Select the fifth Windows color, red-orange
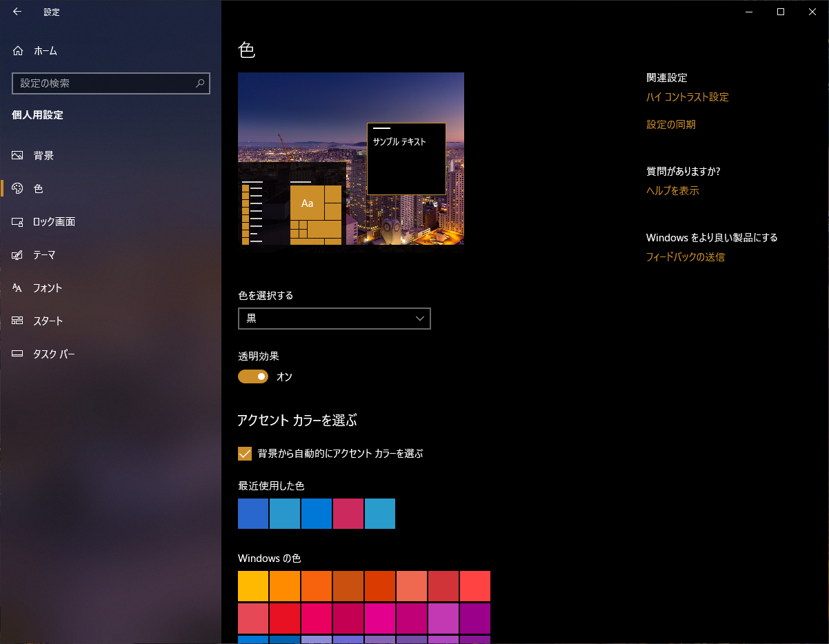The height and width of the screenshot is (644, 829). pyautogui.click(x=380, y=586)
